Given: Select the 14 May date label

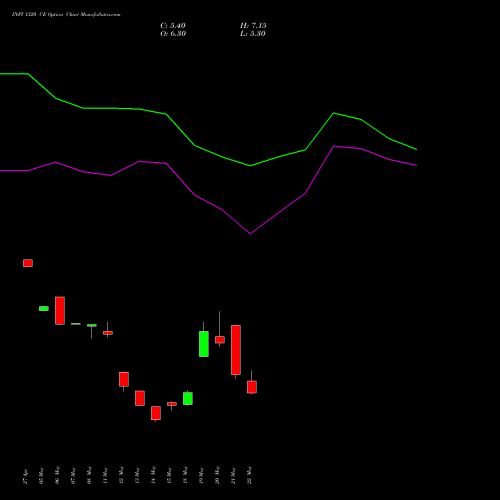Looking at the screenshot, I should coord(153,475).
